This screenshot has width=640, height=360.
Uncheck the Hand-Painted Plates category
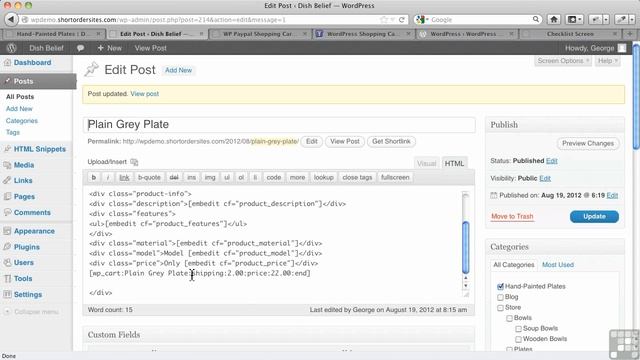pos(500,287)
